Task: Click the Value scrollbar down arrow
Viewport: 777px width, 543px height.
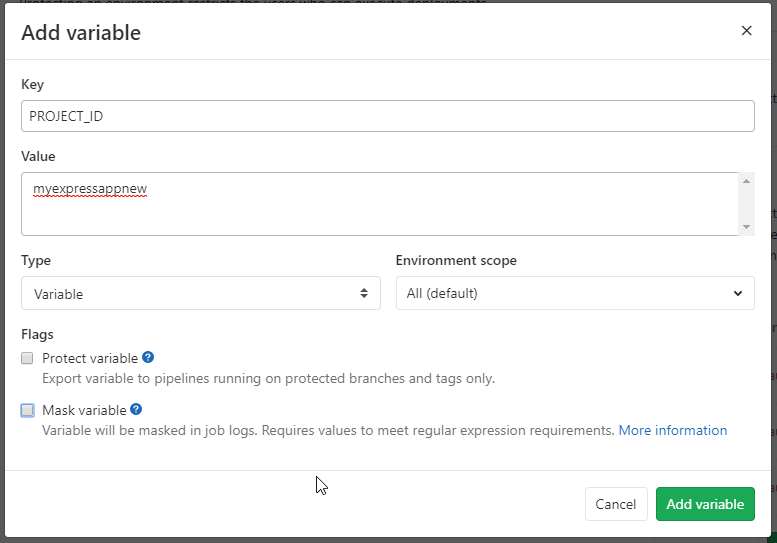Action: 746,227
